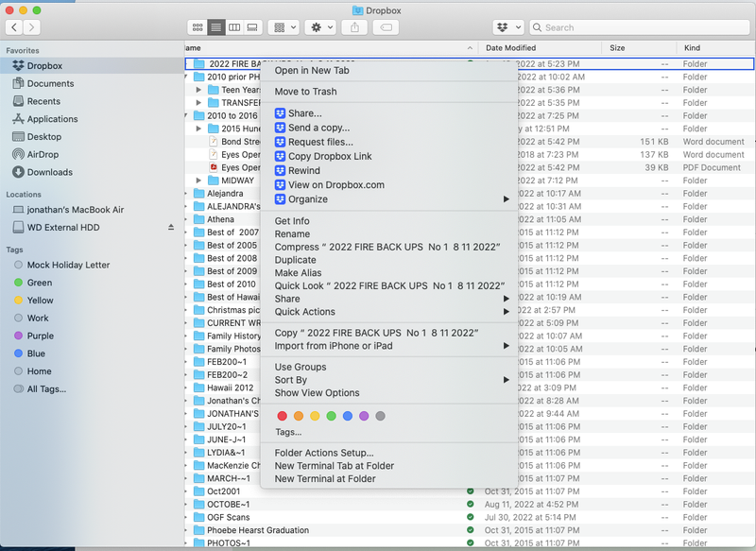
Task: Switch to gallery view in the toolbar
Action: pyautogui.click(x=251, y=27)
